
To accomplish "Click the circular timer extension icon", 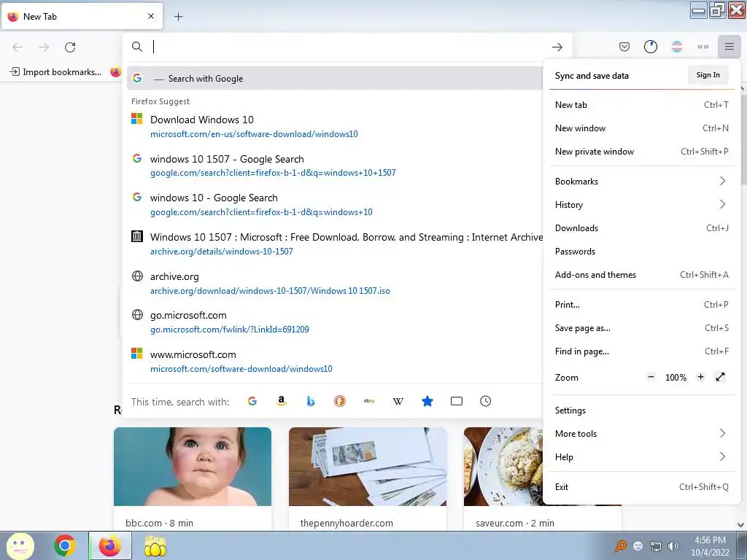I will [650, 47].
